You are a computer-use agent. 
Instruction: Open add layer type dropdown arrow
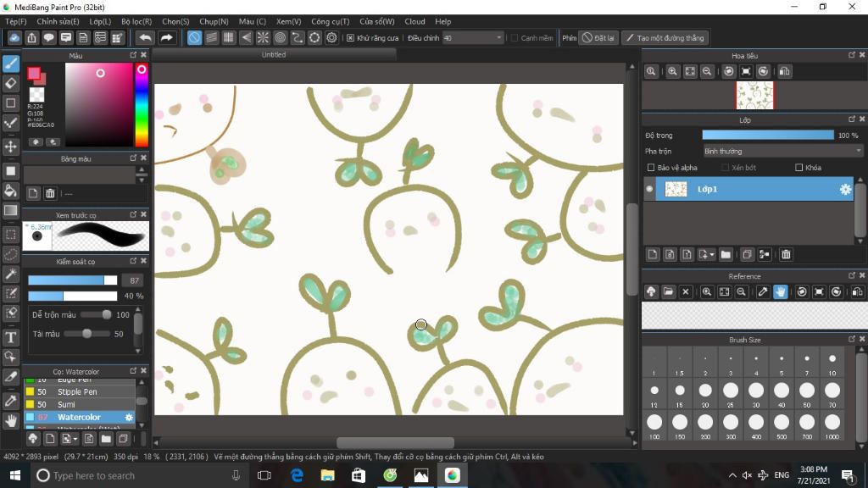712,254
